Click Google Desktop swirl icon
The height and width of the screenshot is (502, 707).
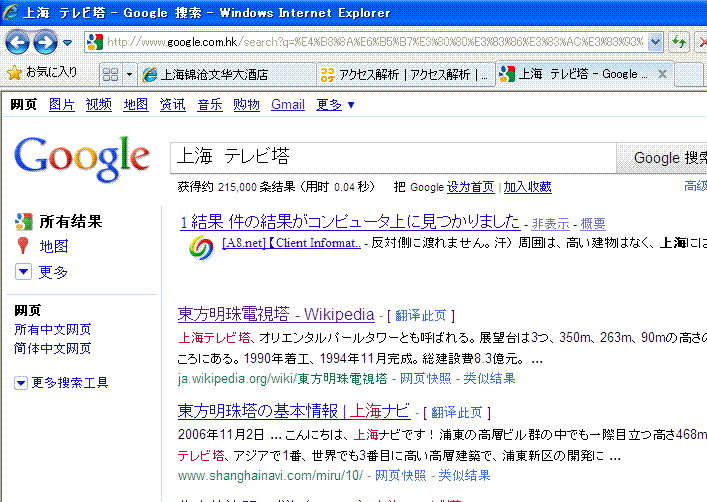coord(201,248)
